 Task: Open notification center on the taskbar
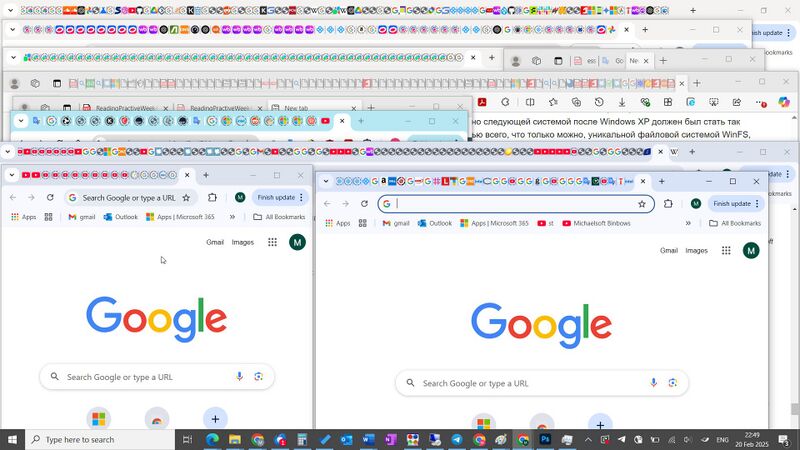(x=784, y=439)
